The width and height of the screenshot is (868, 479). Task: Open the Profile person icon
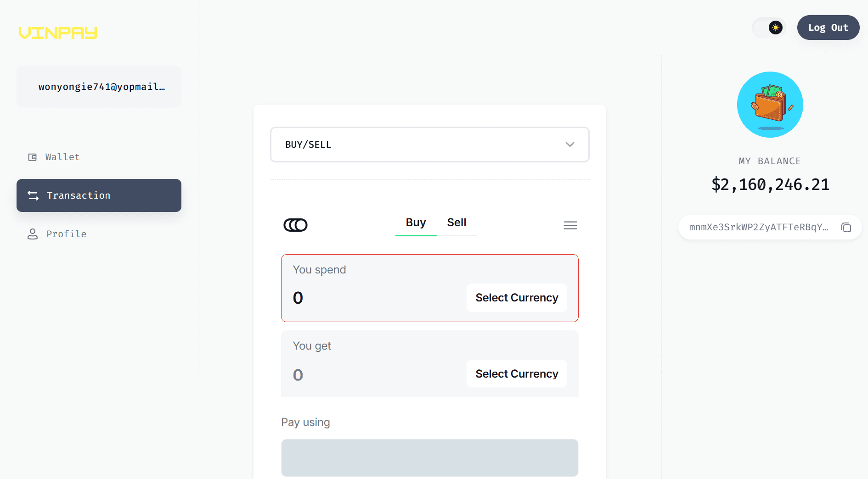[32, 234]
